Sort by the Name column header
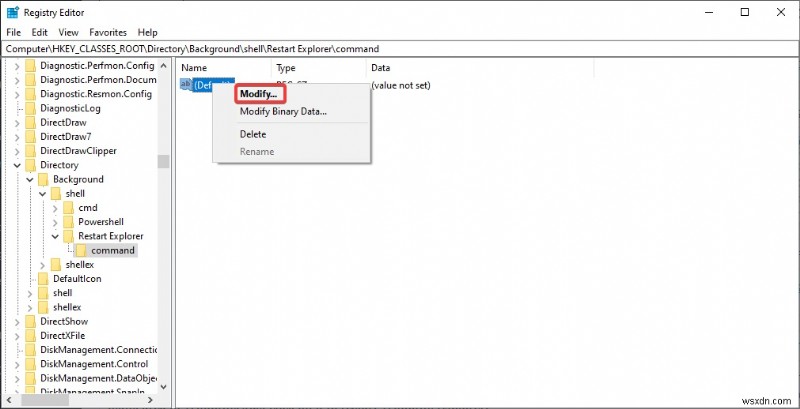This screenshot has height=409, width=800. [223, 67]
